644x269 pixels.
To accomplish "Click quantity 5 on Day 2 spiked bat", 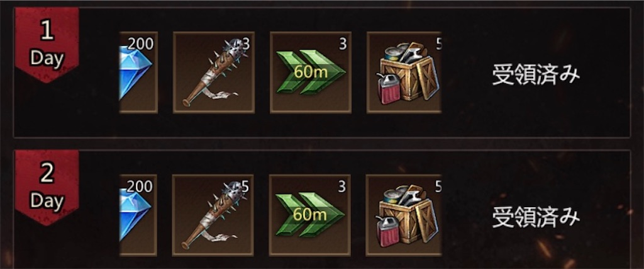I will (x=245, y=186).
